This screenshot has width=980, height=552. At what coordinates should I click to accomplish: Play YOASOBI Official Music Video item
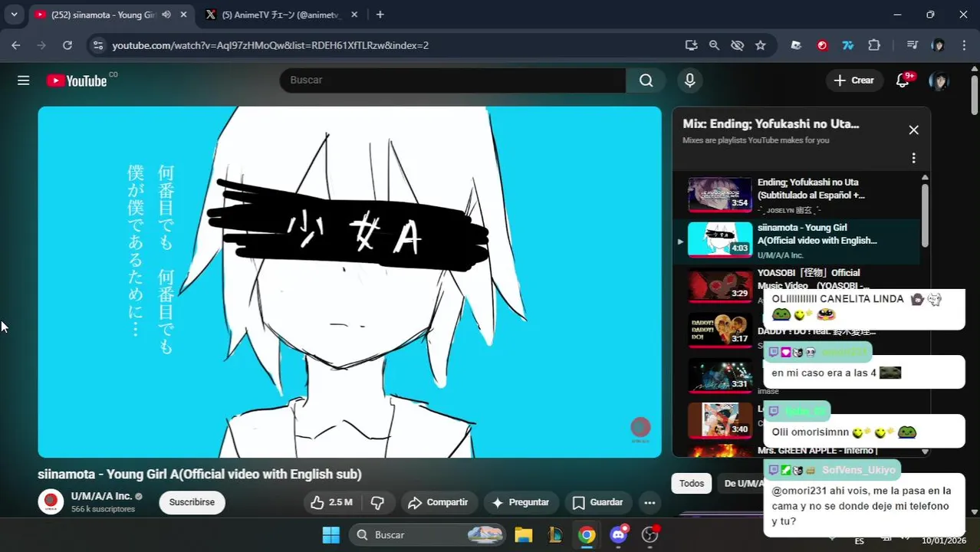click(x=796, y=285)
